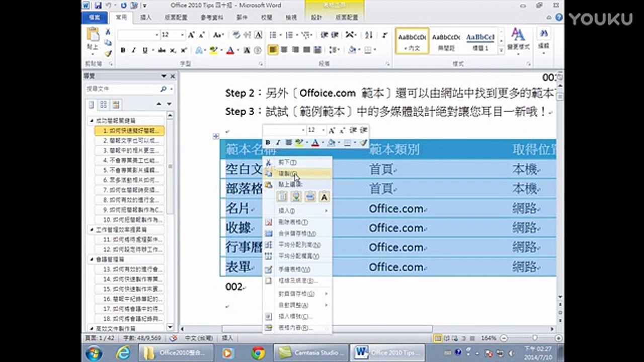
Task: Select the 標題 1 style in the gallery
Action: [x=480, y=41]
